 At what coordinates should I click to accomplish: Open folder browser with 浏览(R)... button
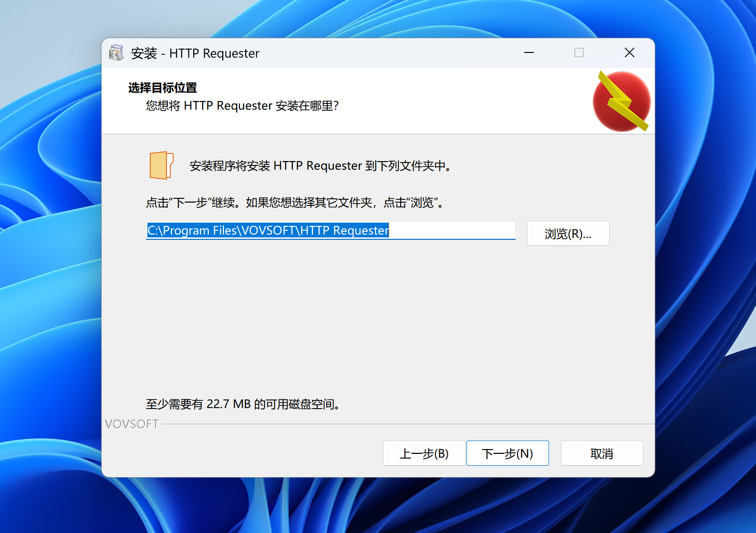click(x=568, y=234)
